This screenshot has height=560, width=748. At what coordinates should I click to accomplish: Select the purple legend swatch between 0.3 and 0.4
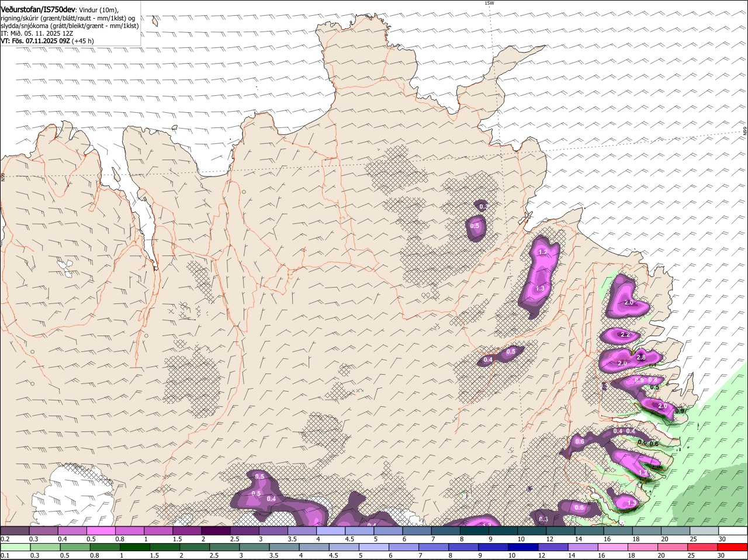43,531
